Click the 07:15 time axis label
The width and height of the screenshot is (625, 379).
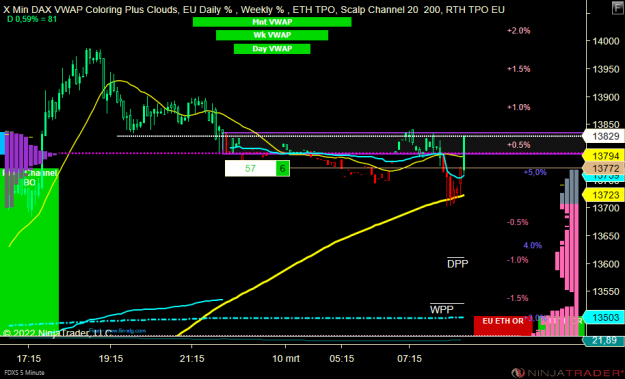click(x=409, y=359)
